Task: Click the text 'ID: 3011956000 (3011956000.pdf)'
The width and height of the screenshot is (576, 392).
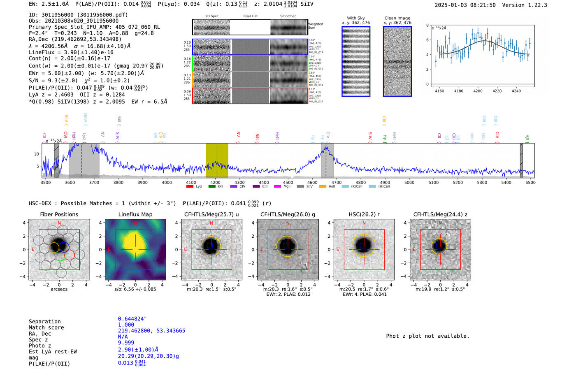Action: (x=78, y=15)
